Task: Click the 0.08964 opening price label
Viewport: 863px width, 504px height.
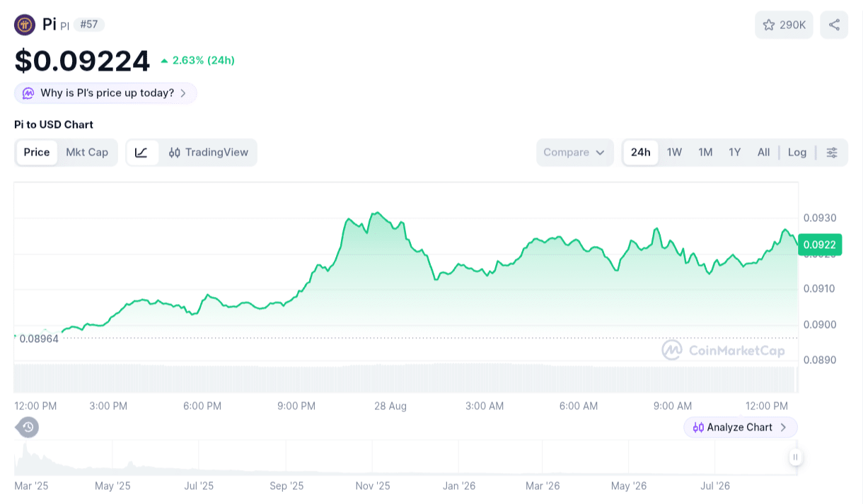Action: 39,339
